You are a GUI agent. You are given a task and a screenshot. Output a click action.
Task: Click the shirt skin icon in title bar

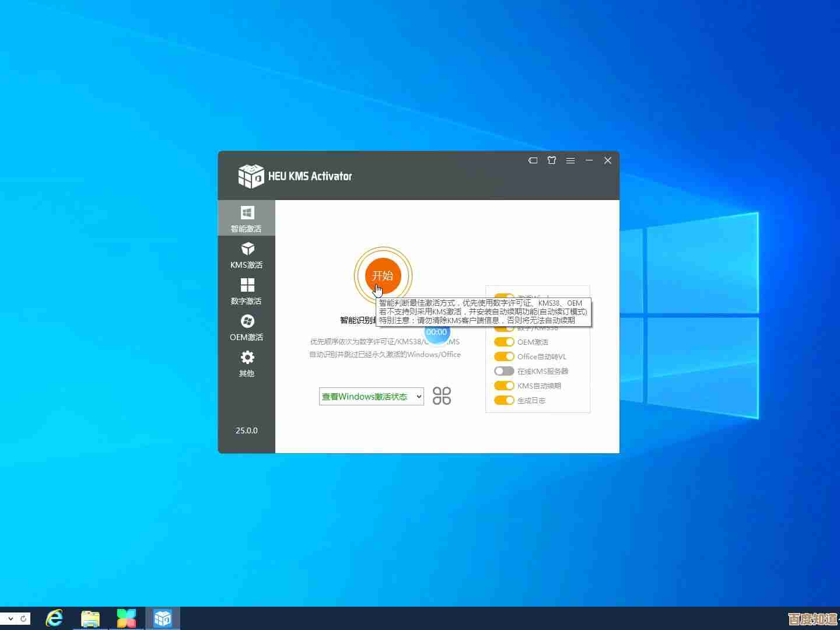(552, 160)
